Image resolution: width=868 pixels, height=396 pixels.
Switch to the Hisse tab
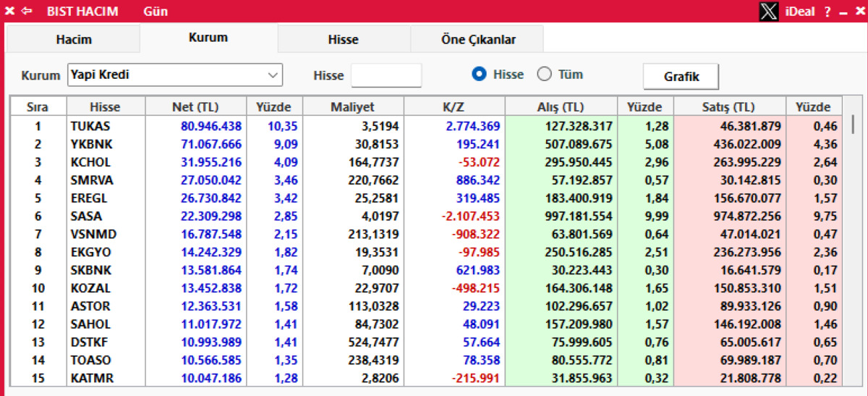[343, 40]
